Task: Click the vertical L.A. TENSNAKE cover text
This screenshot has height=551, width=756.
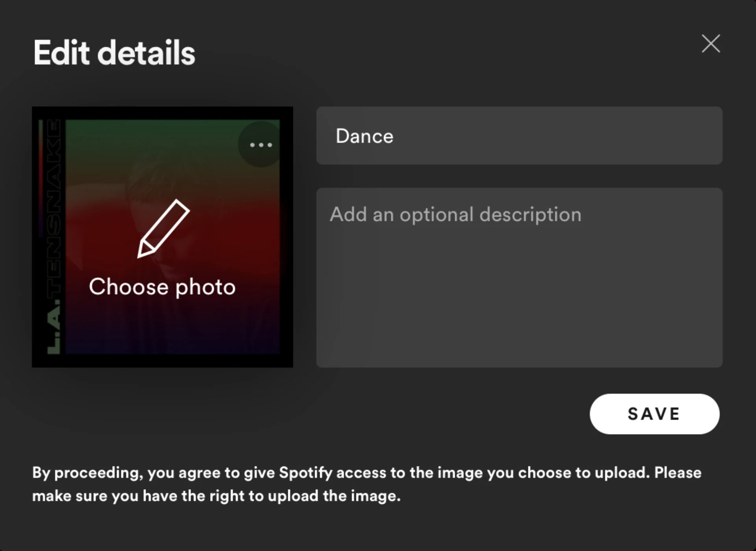Action: [x=54, y=236]
